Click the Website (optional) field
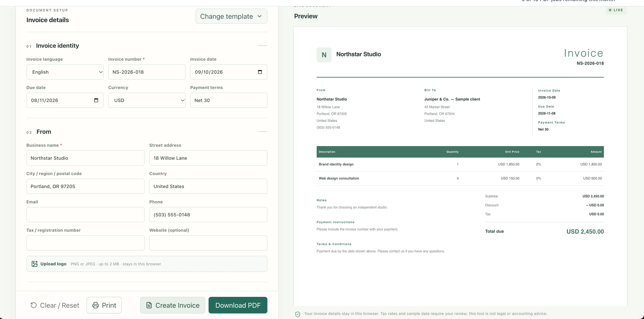This screenshot has width=644, height=319. click(208, 243)
